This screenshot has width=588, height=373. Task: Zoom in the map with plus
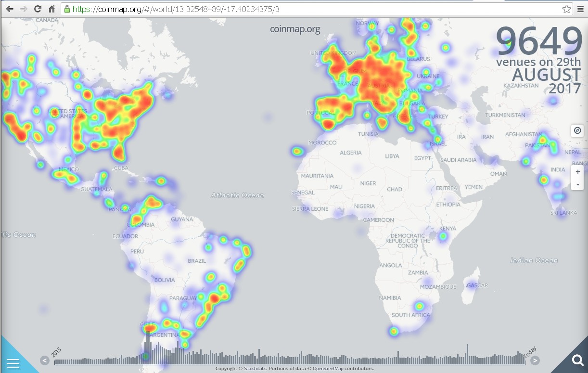click(x=577, y=172)
